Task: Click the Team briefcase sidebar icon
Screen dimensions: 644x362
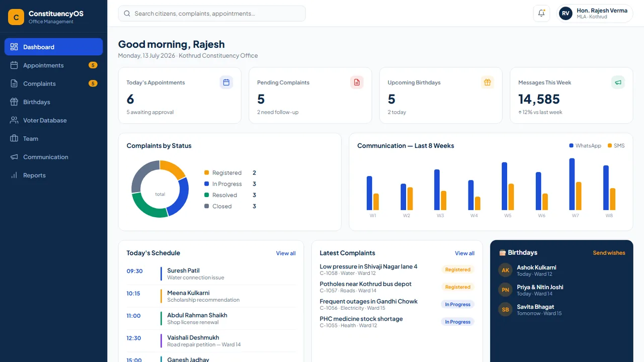Action: (x=14, y=139)
